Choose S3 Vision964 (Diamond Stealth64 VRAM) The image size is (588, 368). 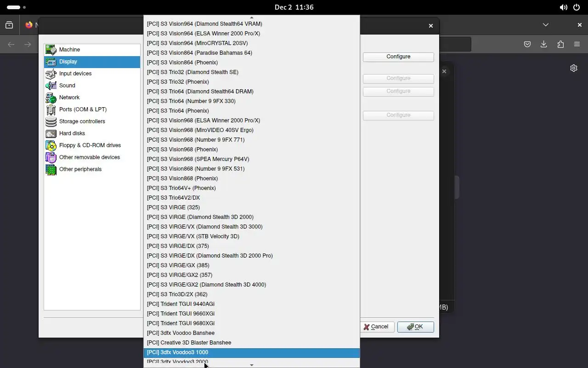[251, 24]
